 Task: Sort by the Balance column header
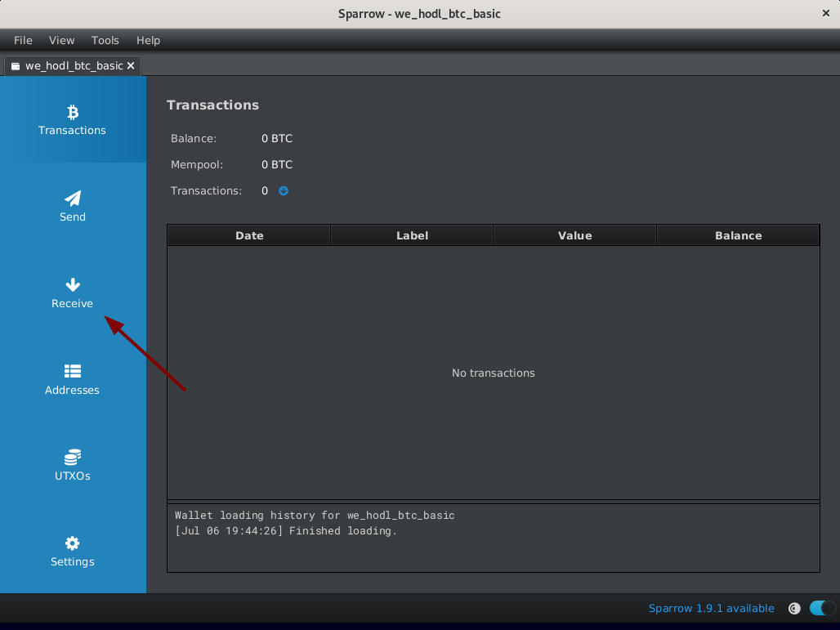(738, 235)
